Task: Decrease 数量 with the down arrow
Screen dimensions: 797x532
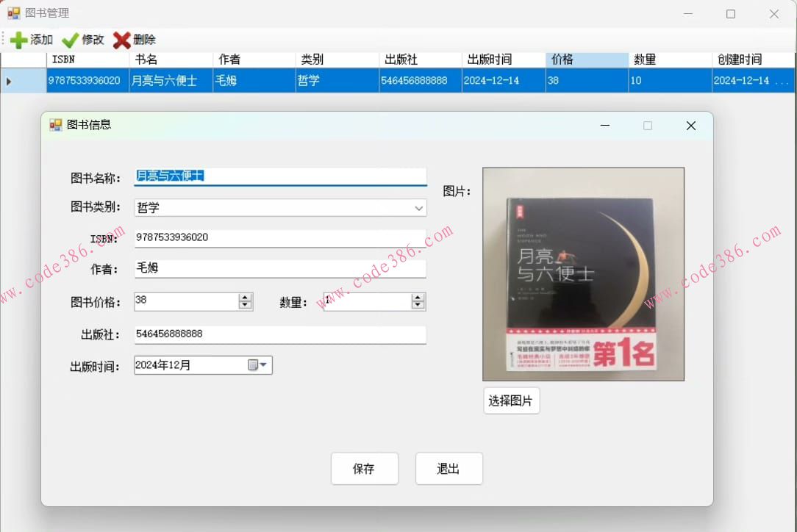Action: point(418,305)
